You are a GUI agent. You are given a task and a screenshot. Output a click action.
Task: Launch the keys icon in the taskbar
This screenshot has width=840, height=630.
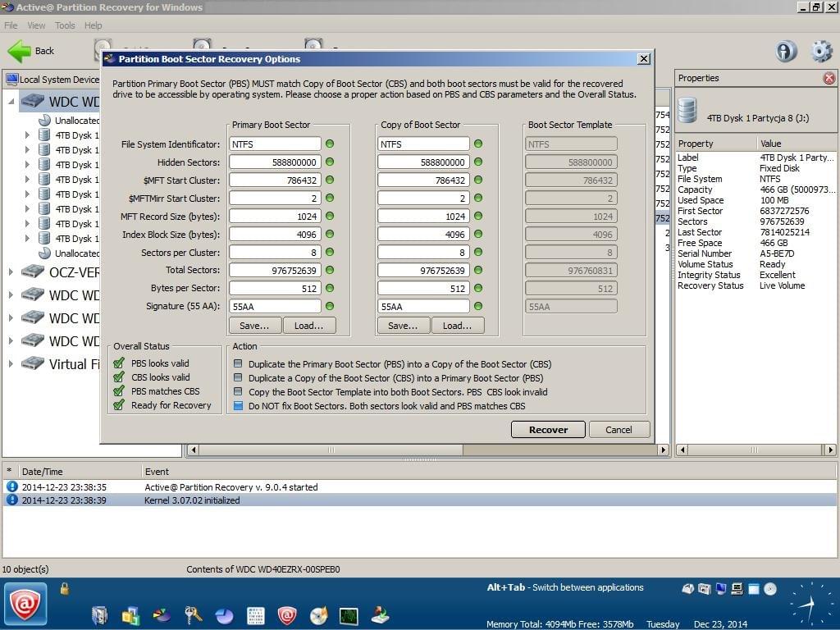coord(193,615)
